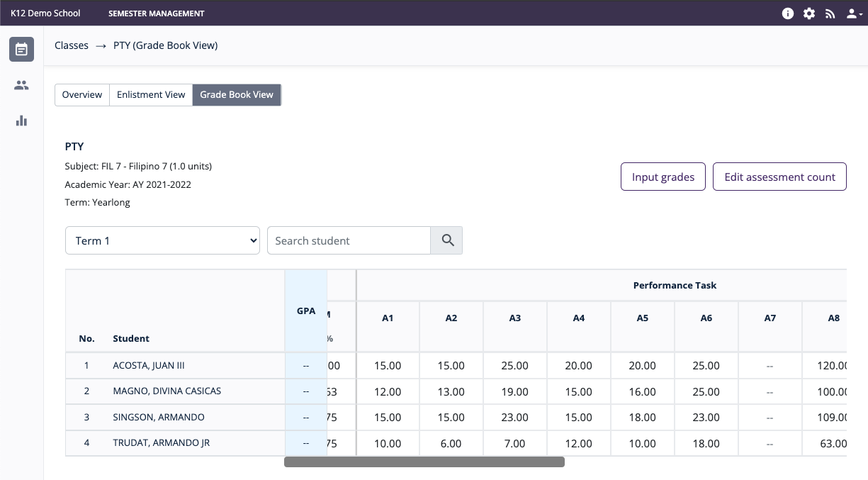This screenshot has width=868, height=480.
Task: Select the ACOSTA, JUAN III student row
Action: click(149, 366)
